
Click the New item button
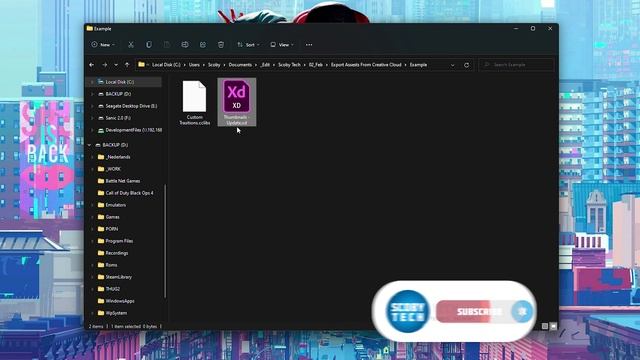tap(103, 45)
